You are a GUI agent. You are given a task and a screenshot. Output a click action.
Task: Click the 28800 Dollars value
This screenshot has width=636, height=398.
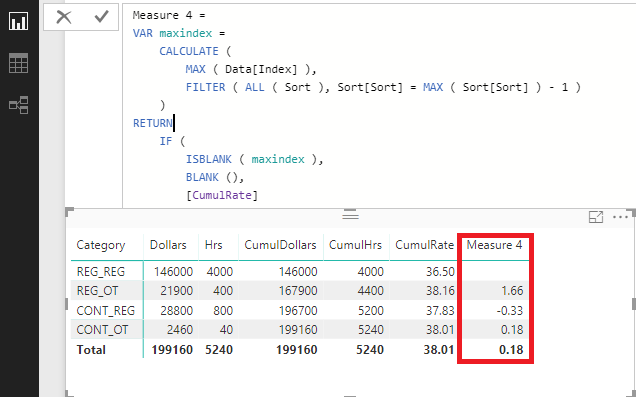click(x=176, y=310)
